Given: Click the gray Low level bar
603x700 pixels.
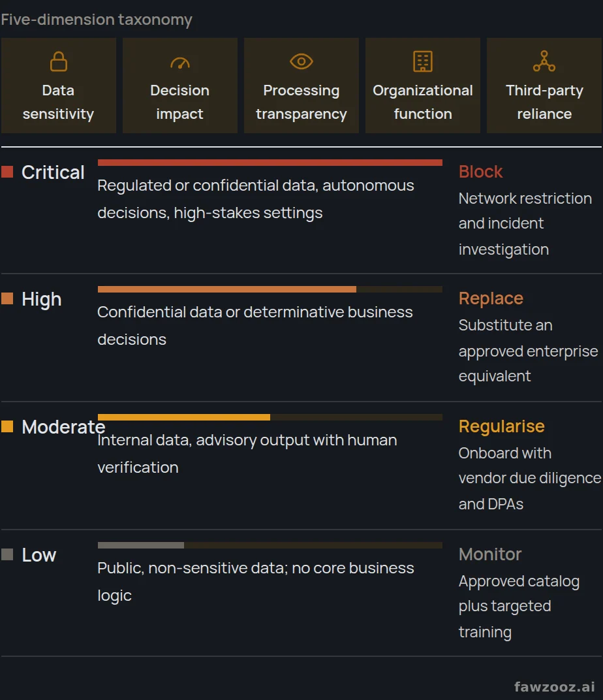Looking at the screenshot, I should point(141,545).
